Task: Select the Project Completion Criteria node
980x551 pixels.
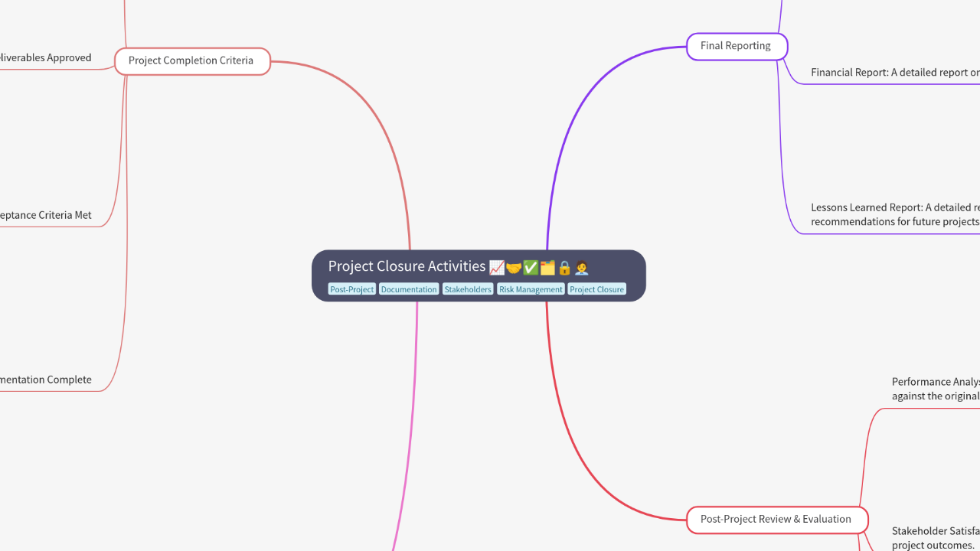Action: [x=192, y=61]
